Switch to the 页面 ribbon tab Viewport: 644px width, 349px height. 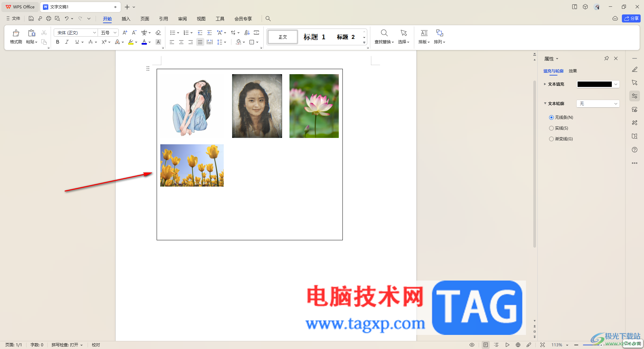[x=145, y=19]
